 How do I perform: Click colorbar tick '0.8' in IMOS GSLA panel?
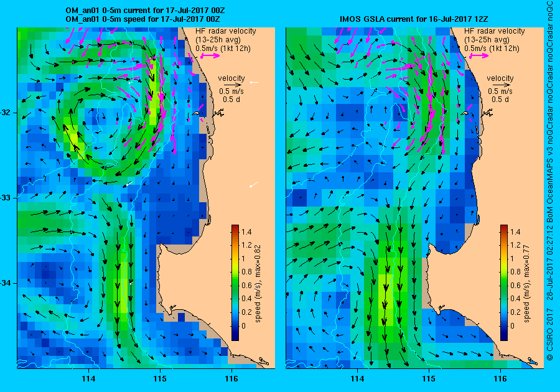coord(515,272)
